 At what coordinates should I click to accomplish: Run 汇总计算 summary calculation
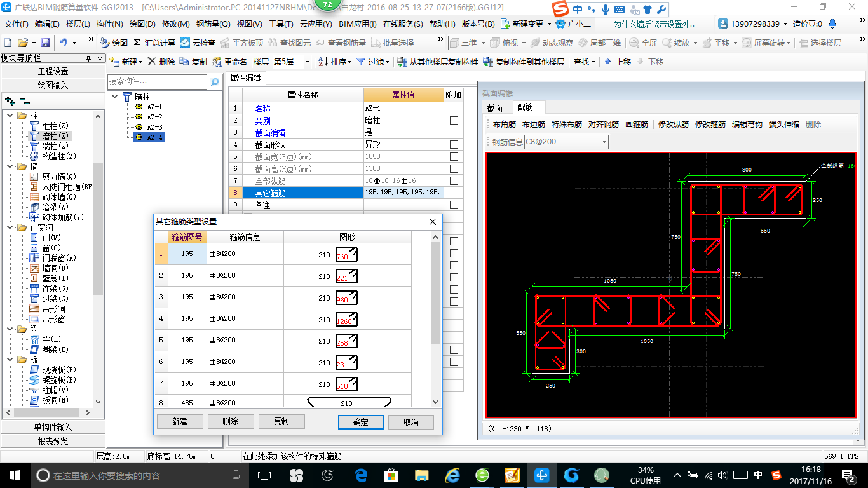[x=154, y=43]
